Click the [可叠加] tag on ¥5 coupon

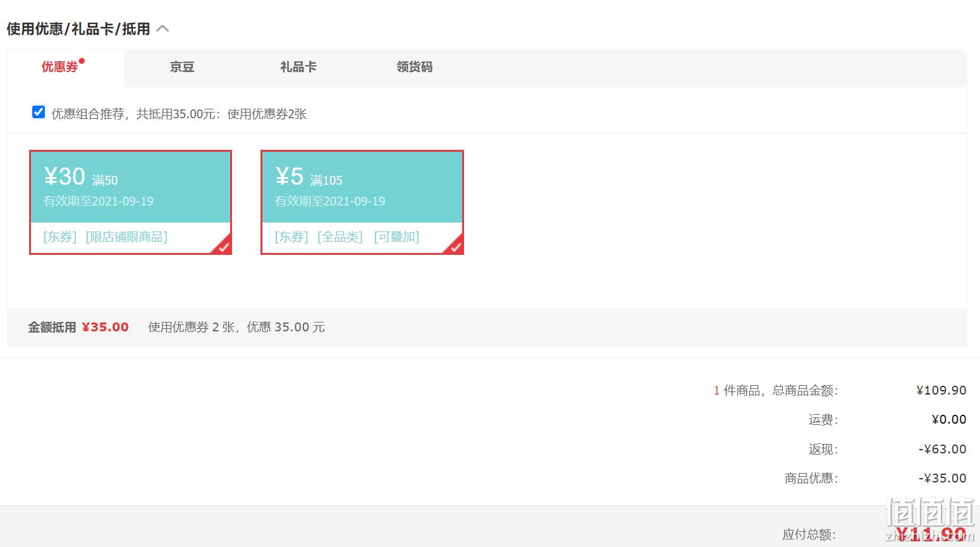tap(396, 237)
